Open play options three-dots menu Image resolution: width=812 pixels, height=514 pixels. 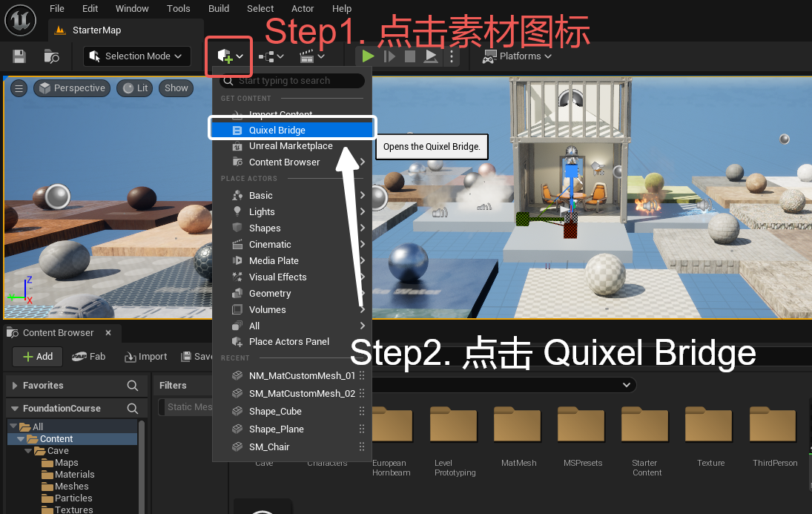[x=452, y=56]
